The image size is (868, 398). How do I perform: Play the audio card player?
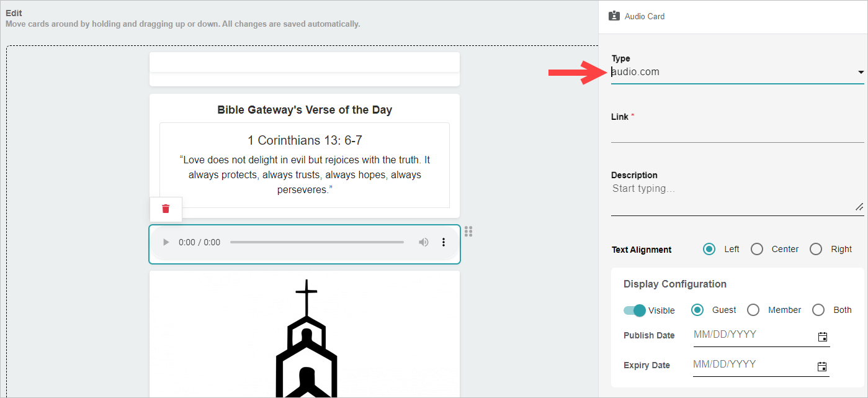click(x=166, y=242)
